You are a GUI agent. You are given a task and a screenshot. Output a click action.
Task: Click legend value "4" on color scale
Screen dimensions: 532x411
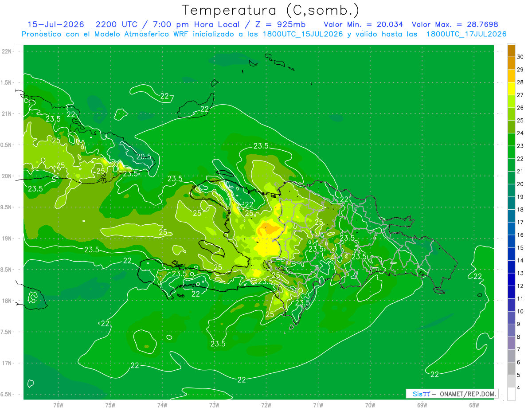[x=519, y=388]
